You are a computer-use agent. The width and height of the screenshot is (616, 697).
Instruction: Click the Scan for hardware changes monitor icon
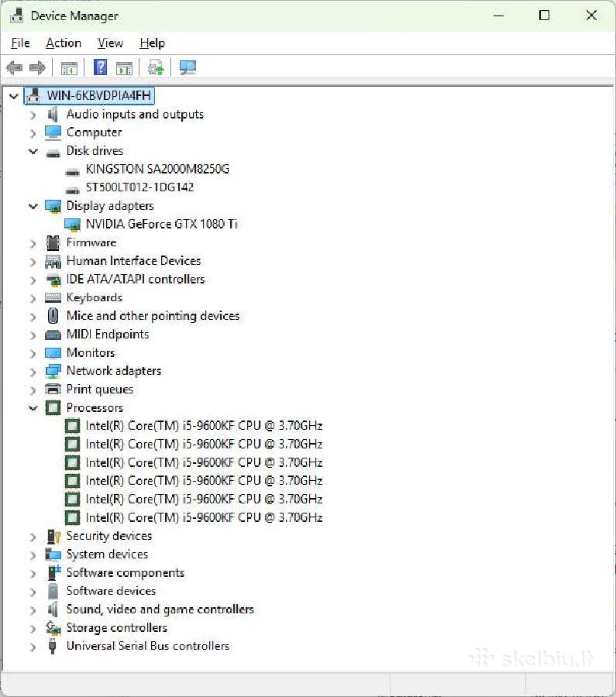188,67
